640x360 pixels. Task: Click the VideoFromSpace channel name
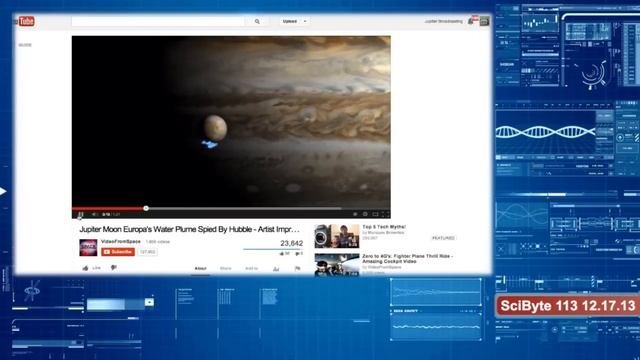pos(121,242)
